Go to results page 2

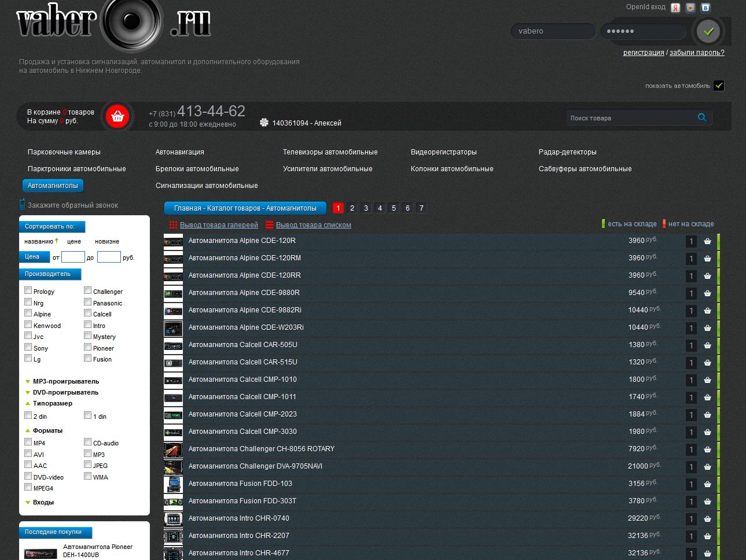[x=352, y=208]
